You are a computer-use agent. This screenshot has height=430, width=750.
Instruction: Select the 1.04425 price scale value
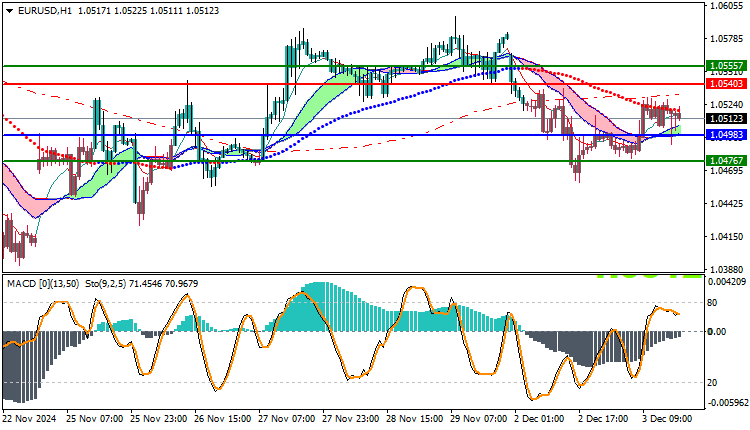(727, 204)
